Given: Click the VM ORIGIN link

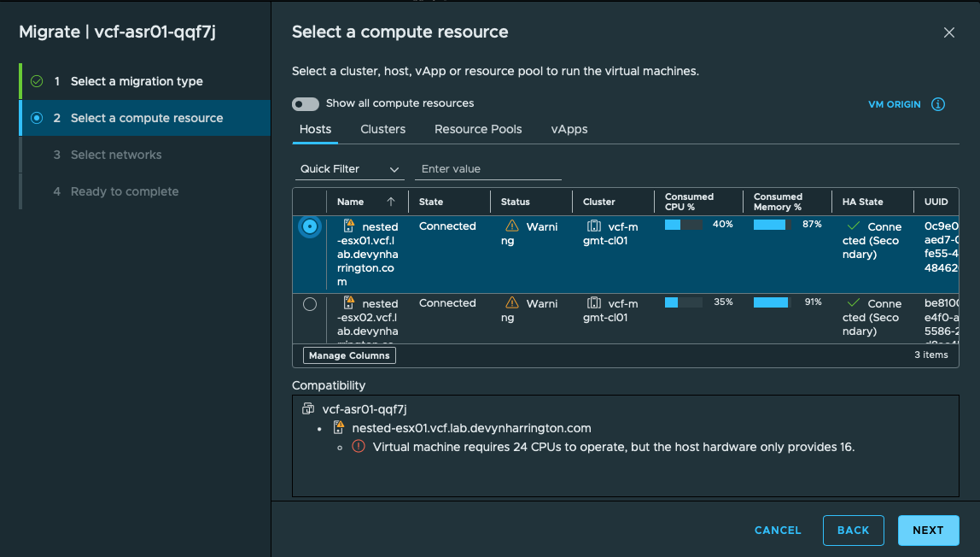Looking at the screenshot, I should 895,104.
